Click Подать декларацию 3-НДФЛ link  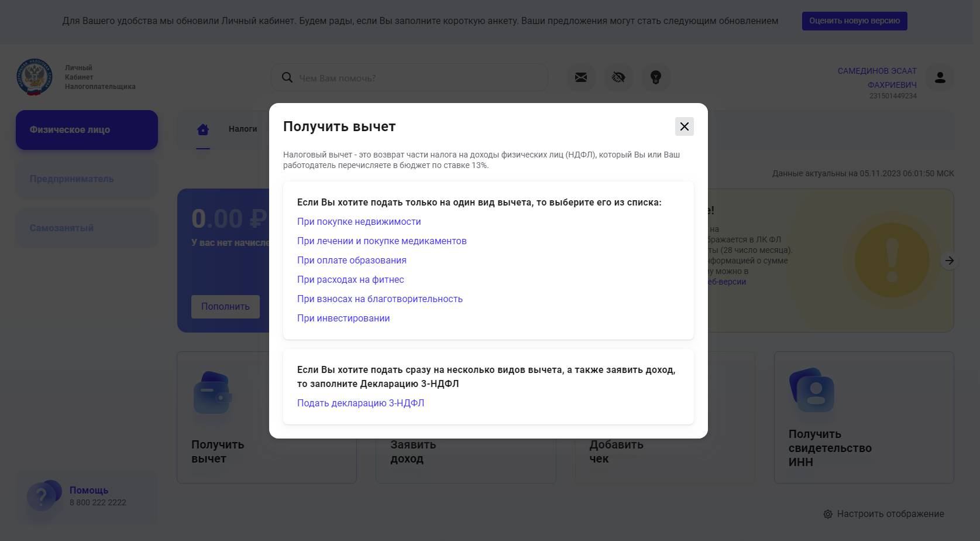[x=360, y=403]
